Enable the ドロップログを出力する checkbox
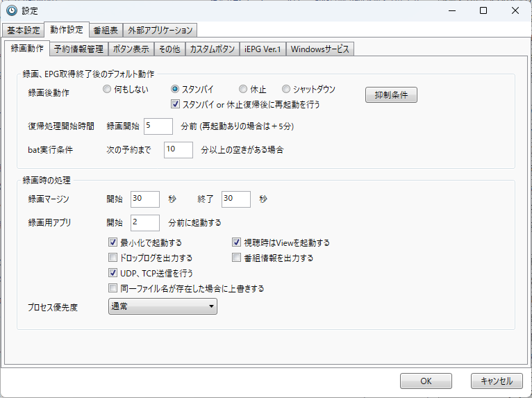This screenshot has width=532, height=398. (x=113, y=258)
